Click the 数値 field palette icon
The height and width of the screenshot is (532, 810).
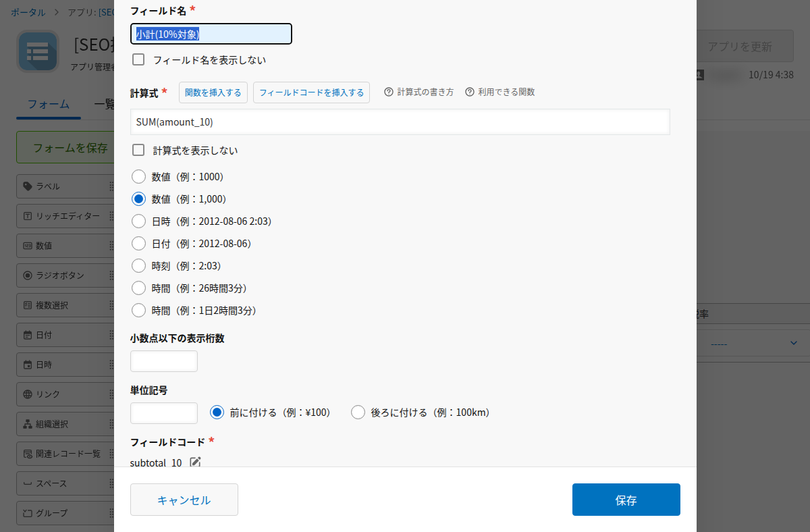(28, 246)
